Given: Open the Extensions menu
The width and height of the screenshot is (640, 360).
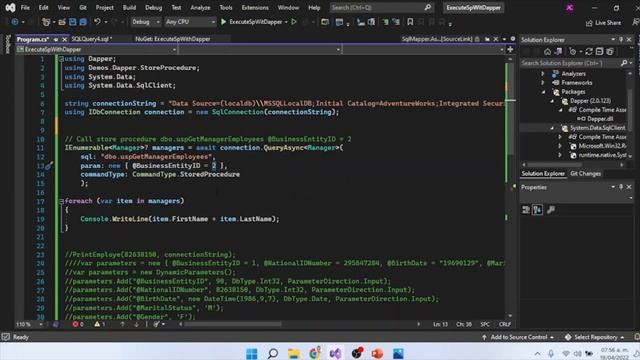Looking at the screenshot, I should click(x=255, y=8).
